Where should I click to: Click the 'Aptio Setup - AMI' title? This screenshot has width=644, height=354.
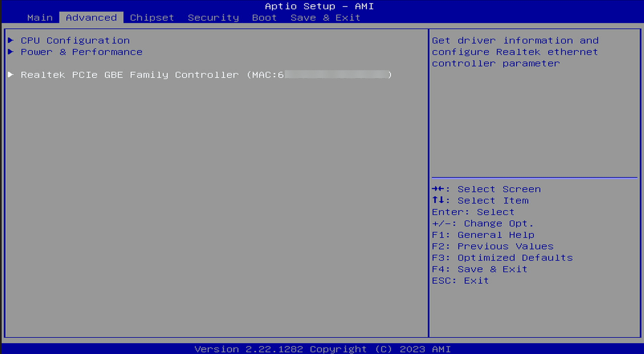(319, 6)
